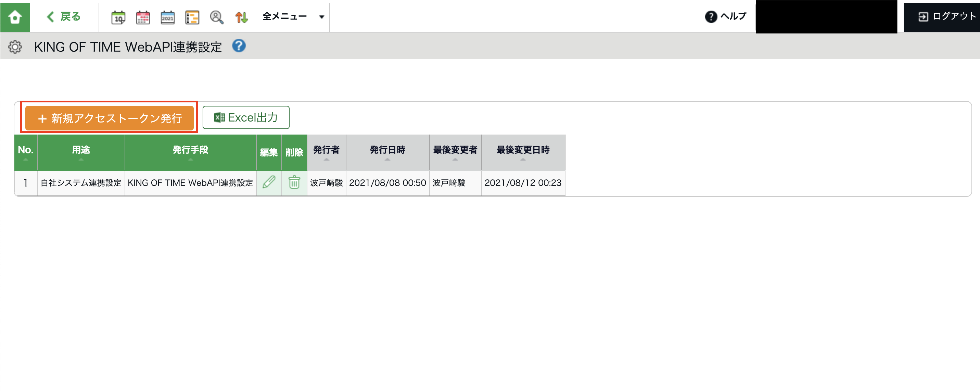Click 新規アクセストークン発行 button
Image resolution: width=980 pixels, height=391 pixels.
coord(110,118)
